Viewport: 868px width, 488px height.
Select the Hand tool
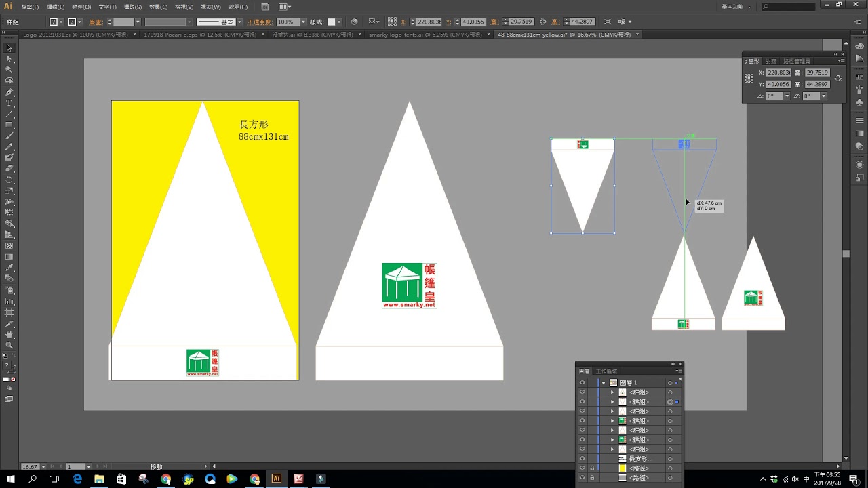click(x=9, y=334)
